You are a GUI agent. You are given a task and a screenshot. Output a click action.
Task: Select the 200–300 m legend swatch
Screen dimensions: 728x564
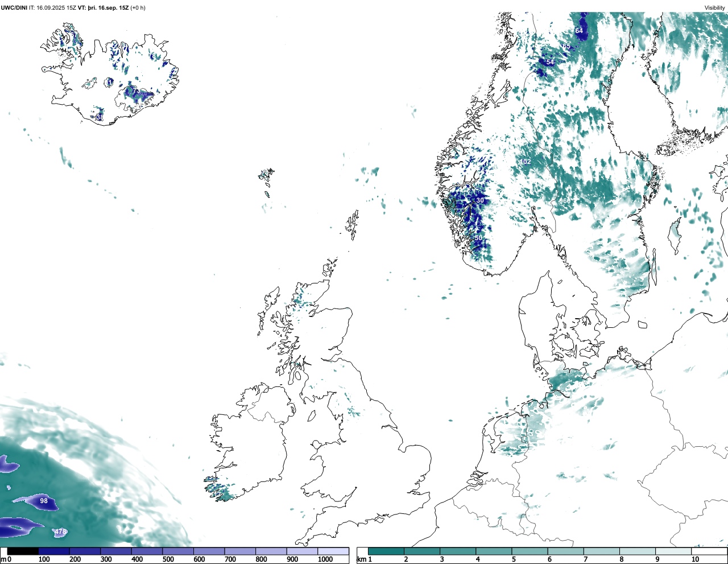pyautogui.click(x=85, y=551)
